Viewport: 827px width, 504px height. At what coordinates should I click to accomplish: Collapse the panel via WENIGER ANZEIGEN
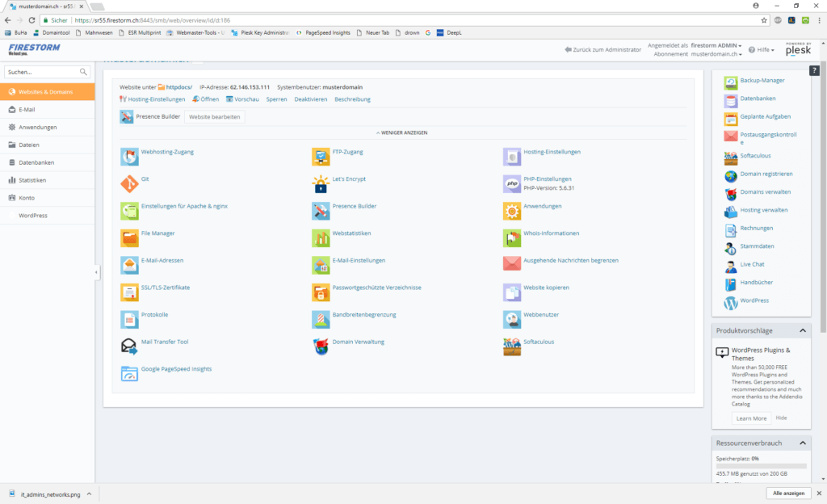404,132
